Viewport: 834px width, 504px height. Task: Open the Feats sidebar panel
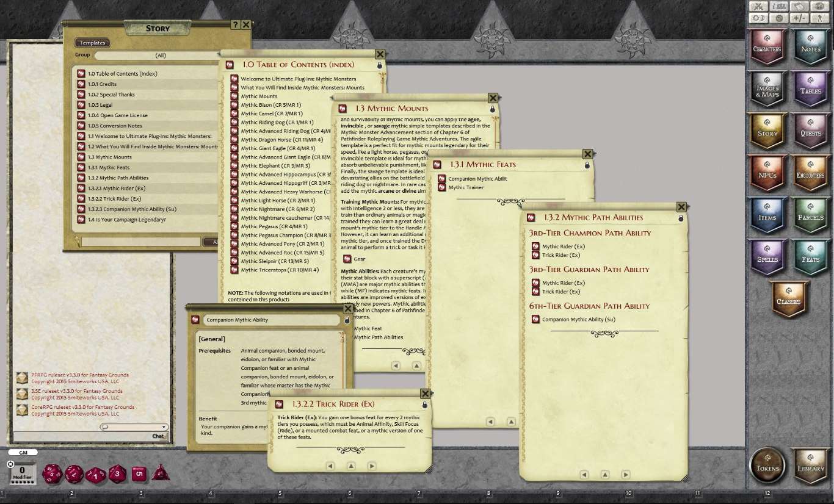tap(810, 259)
